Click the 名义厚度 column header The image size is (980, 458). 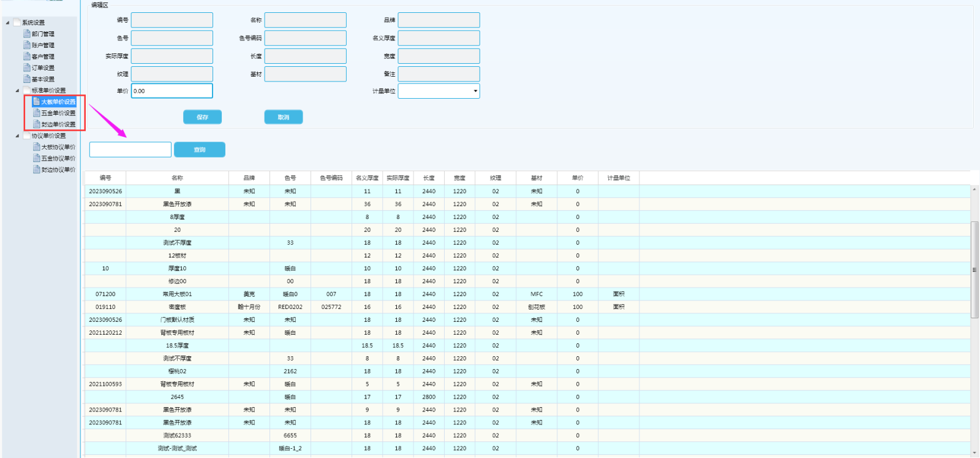[x=367, y=178]
